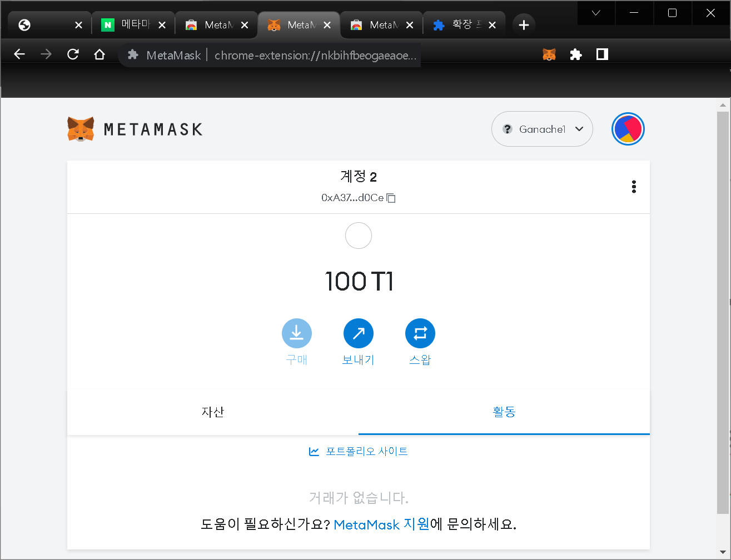Image resolution: width=731 pixels, height=560 pixels.
Task: Open account options three-dot menu
Action: click(x=634, y=187)
